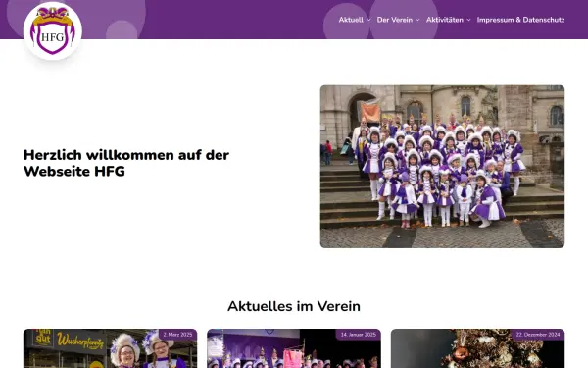Click the '22. Dezember 2024' date badge

538,335
